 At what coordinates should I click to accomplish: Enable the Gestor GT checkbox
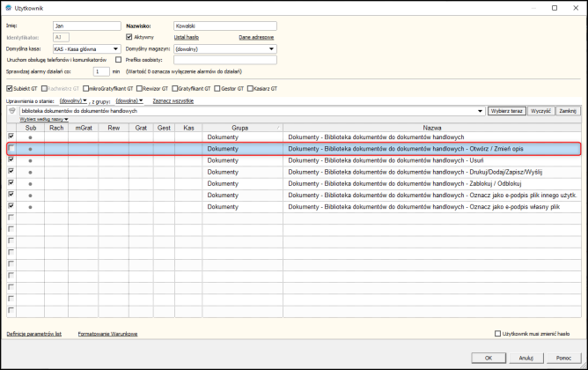coord(217,89)
